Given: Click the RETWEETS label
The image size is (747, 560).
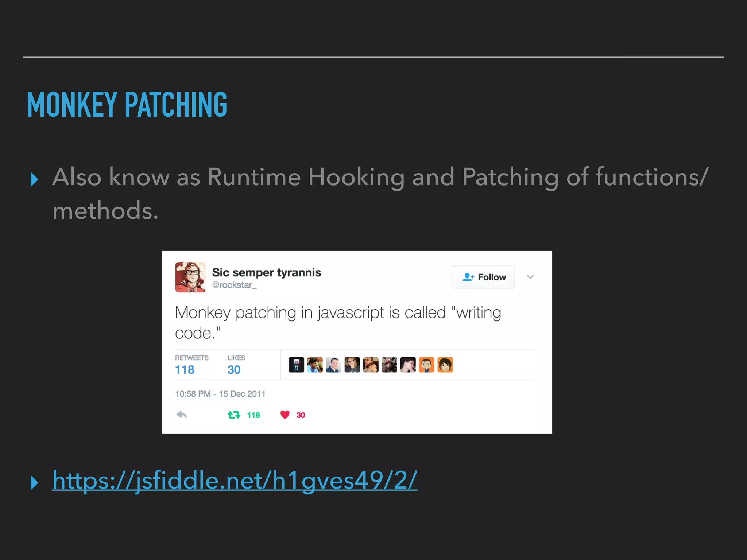Looking at the screenshot, I should (x=192, y=358).
